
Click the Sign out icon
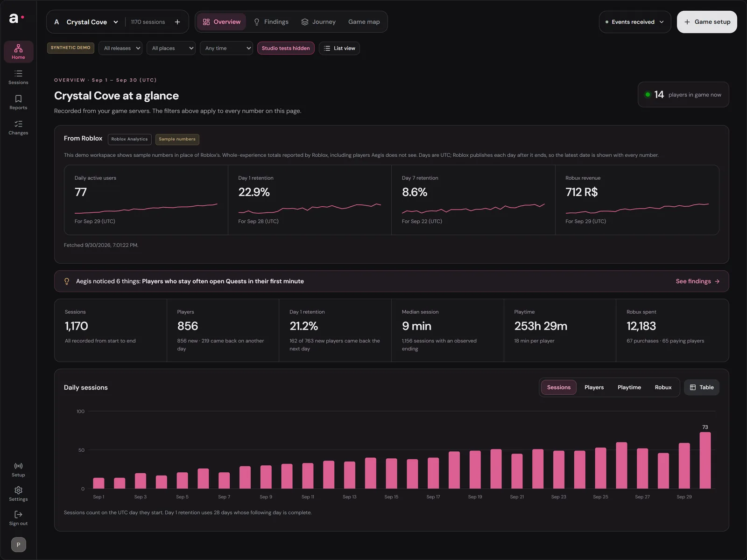(18, 518)
